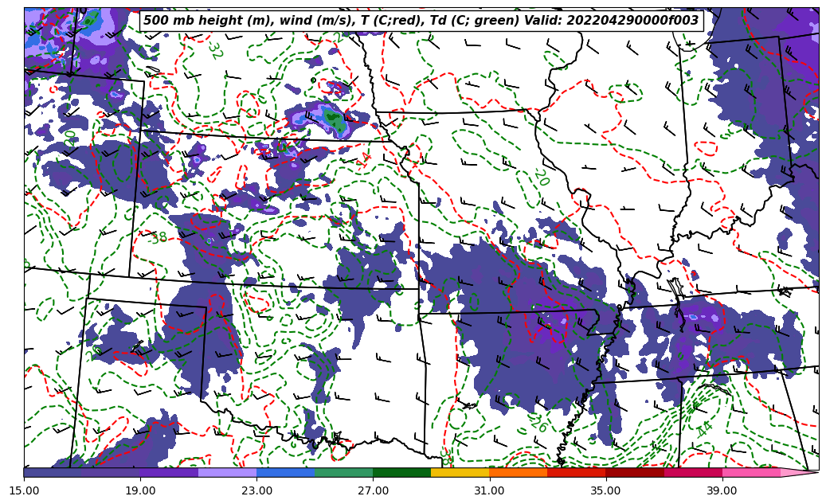The width and height of the screenshot is (826, 504).
Task: Click the 31.00 colorbar tick label
Action: [489, 490]
